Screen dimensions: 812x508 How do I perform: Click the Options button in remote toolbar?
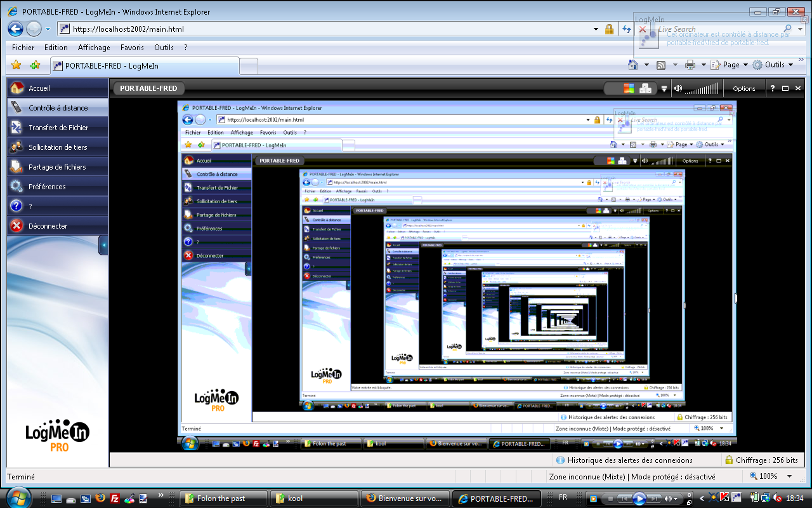pos(744,88)
